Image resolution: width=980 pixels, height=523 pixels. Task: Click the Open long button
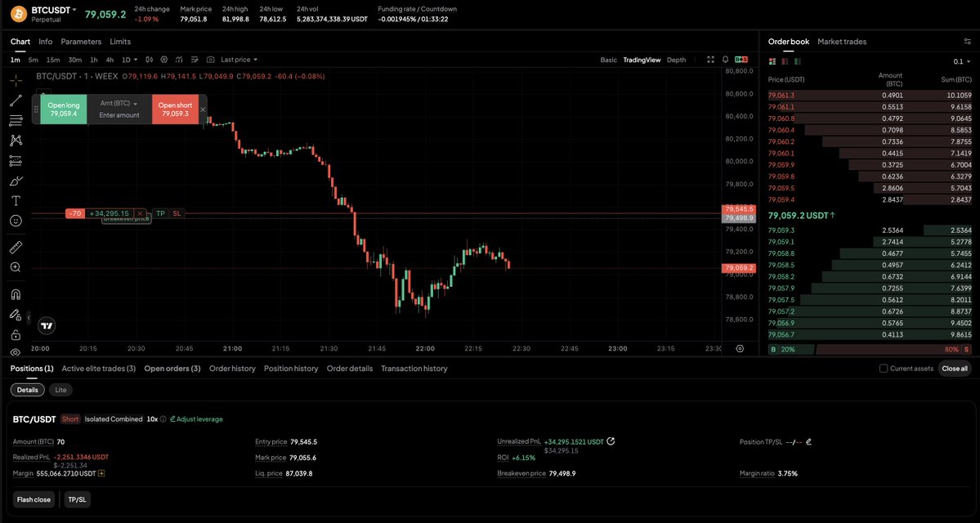[x=64, y=110]
